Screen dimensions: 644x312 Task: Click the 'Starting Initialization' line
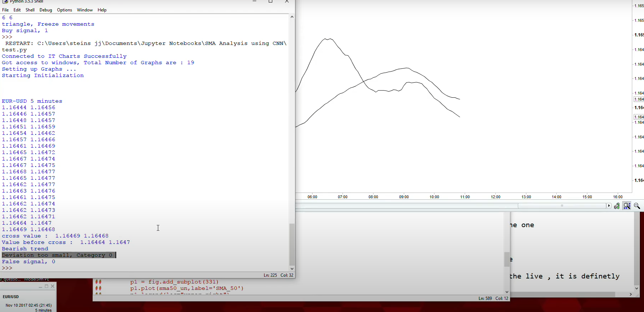coord(43,76)
